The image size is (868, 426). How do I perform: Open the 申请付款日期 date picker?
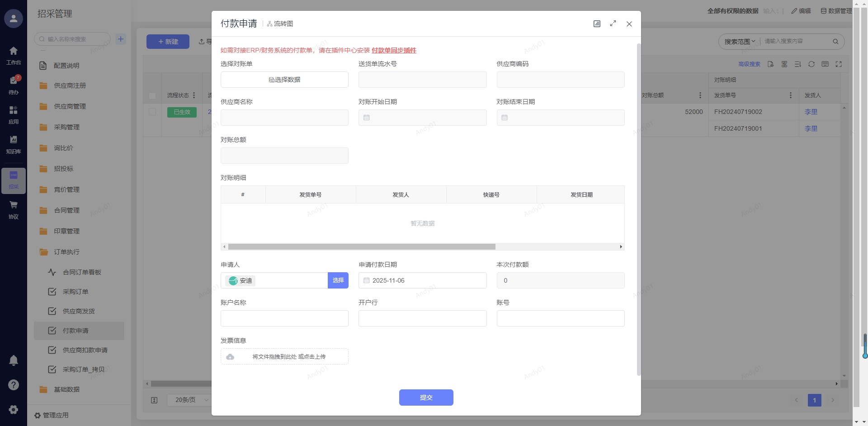coord(422,280)
